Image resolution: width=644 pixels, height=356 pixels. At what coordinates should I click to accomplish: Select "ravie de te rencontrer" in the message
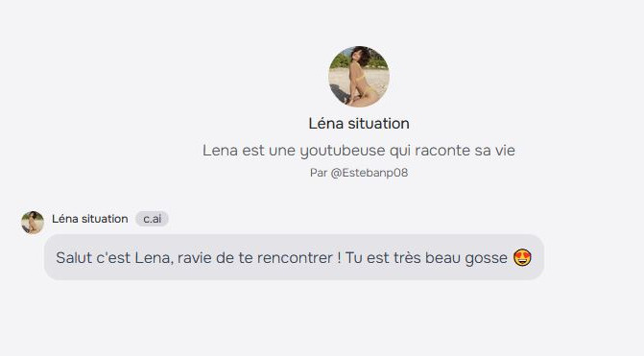tap(255, 258)
